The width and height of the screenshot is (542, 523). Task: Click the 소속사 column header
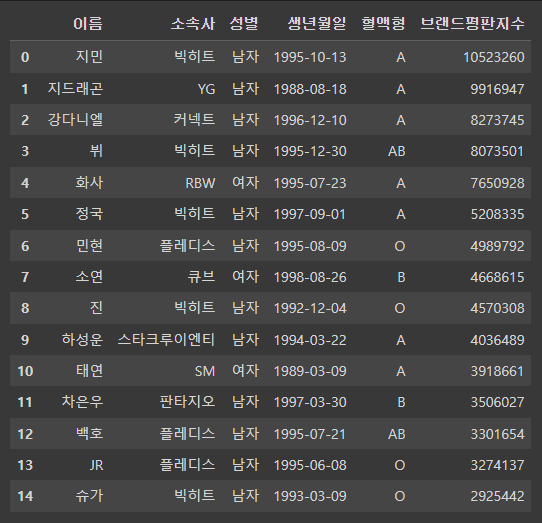click(193, 24)
